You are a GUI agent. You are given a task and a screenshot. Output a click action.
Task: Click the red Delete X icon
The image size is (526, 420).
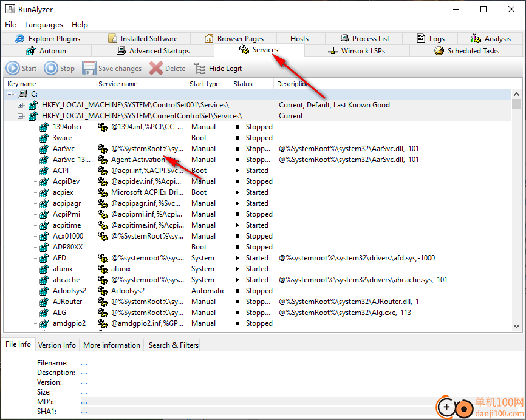[156, 69]
